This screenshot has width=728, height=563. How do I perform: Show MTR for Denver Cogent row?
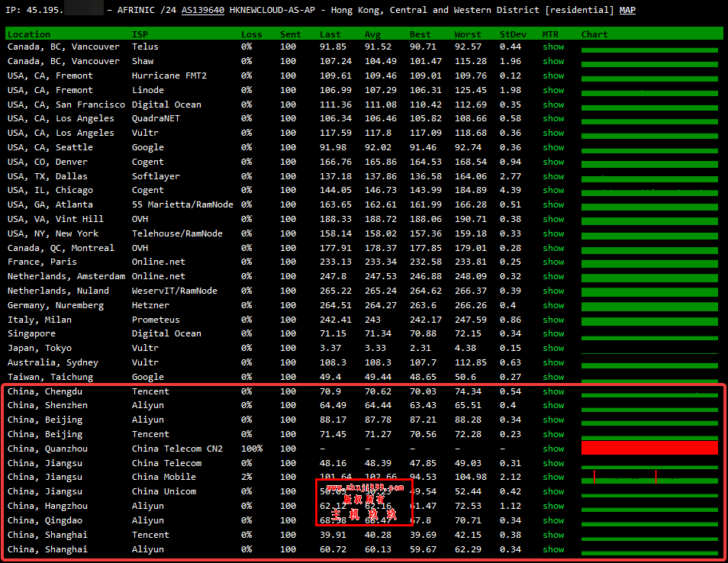coord(553,162)
